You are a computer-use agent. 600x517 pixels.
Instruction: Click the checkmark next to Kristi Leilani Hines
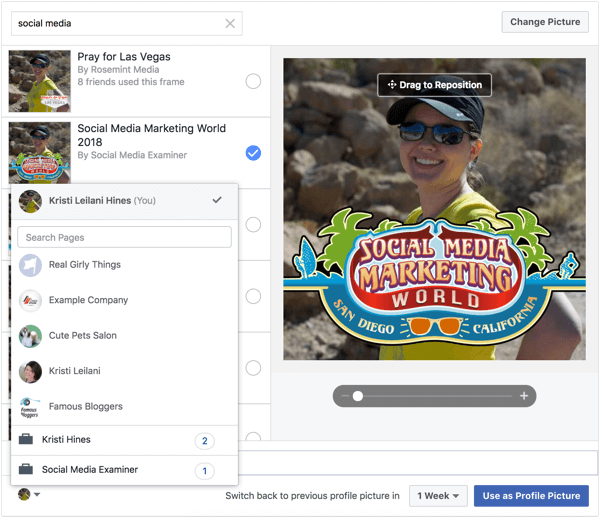coord(217,200)
